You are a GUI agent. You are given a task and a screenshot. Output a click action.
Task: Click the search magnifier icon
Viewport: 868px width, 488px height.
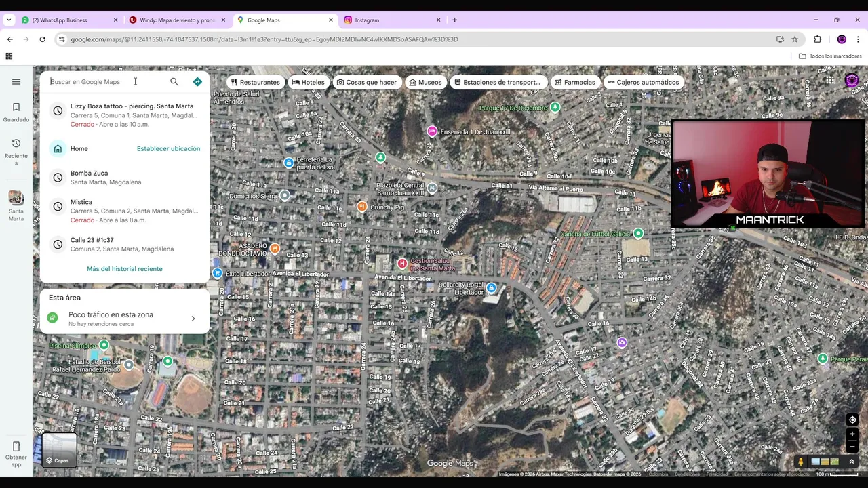(x=174, y=82)
